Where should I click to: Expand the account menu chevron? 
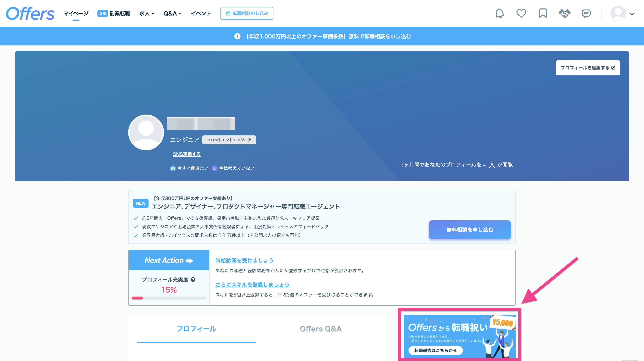tap(632, 14)
